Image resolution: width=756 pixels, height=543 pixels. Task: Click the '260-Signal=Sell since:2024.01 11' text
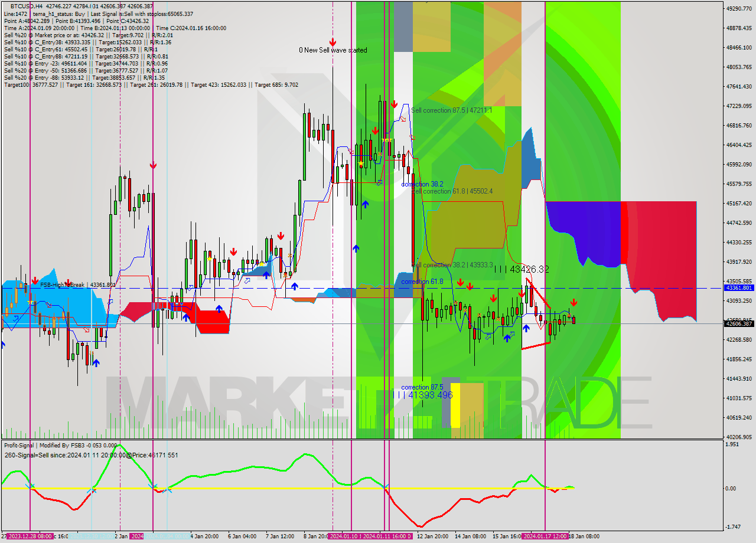coord(65,455)
